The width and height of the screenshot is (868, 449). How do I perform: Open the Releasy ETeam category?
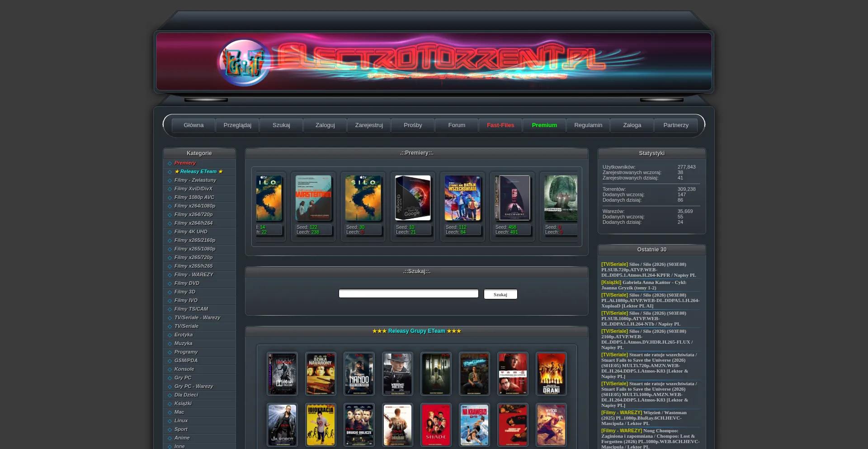[x=198, y=172]
